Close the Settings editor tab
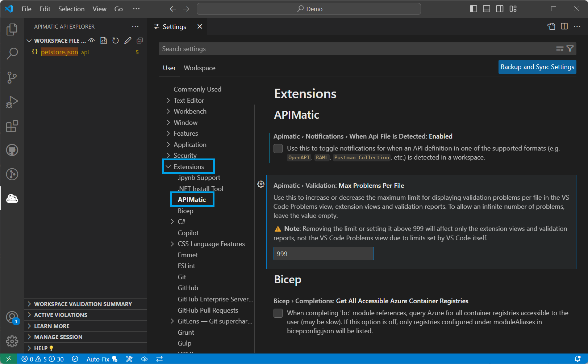Image resolution: width=588 pixels, height=364 pixels. coord(200,26)
